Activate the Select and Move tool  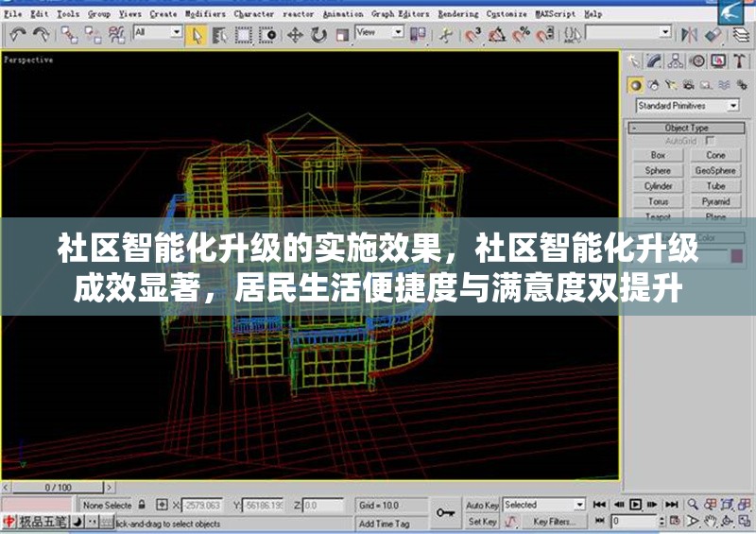pos(295,35)
